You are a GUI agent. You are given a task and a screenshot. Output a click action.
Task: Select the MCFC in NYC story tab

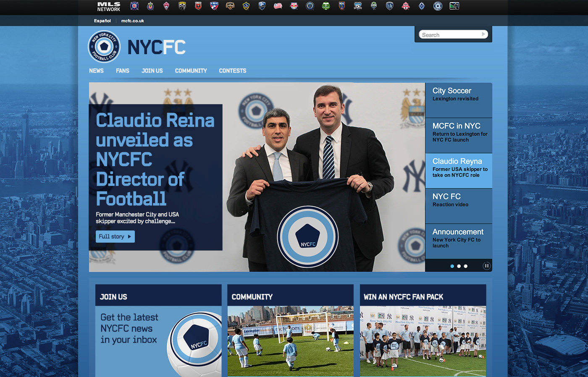[459, 135]
